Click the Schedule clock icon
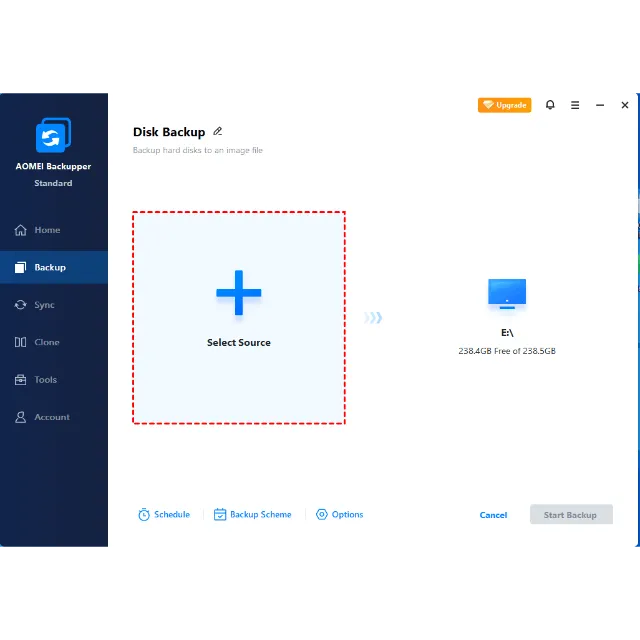 click(144, 515)
